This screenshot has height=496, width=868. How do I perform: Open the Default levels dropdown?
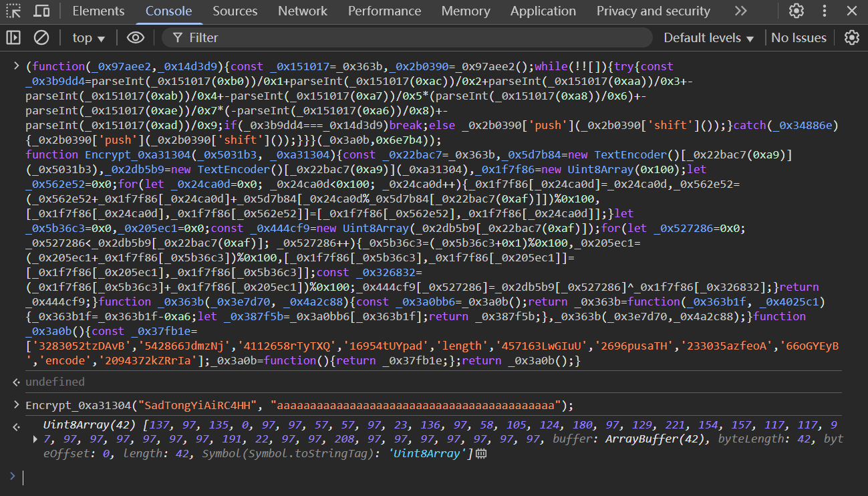click(x=708, y=37)
